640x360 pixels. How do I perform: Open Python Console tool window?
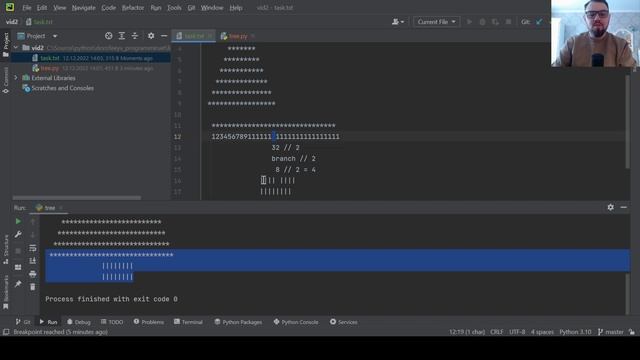point(296,322)
